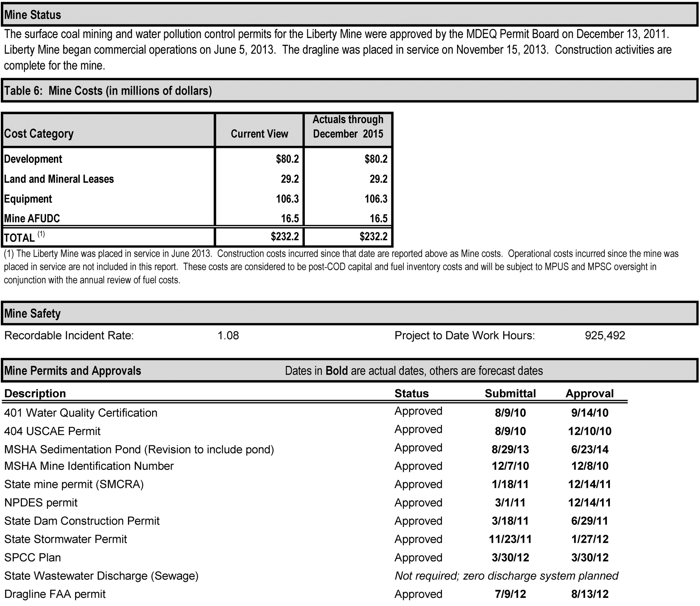Select State Stormwater Permit submittal date 11/23/11
Viewport: 700px width, 606px height.
pyautogui.click(x=510, y=539)
